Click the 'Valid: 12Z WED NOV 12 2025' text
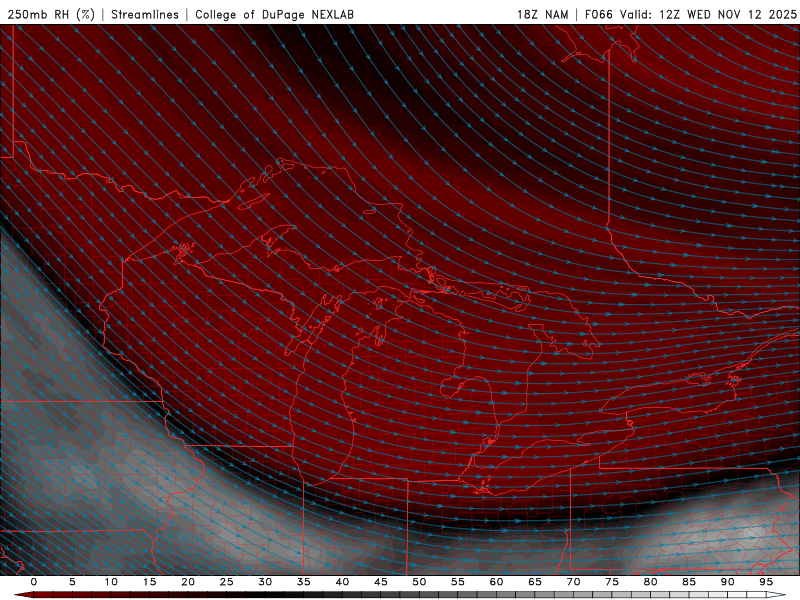 (708, 14)
